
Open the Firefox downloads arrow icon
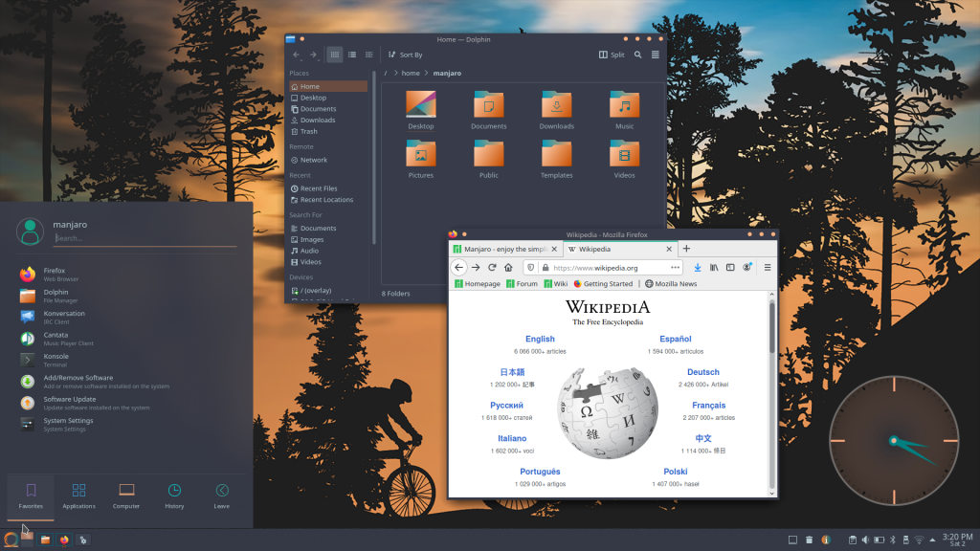click(698, 268)
